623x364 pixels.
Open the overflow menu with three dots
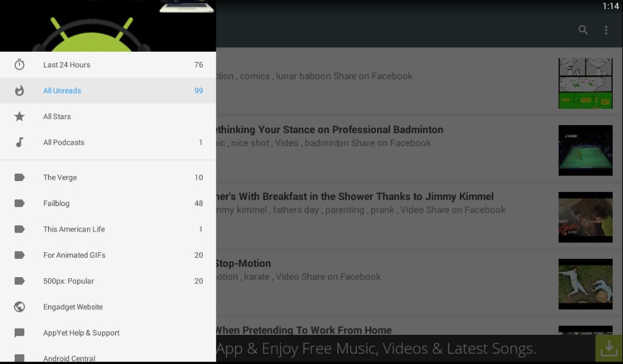click(605, 29)
